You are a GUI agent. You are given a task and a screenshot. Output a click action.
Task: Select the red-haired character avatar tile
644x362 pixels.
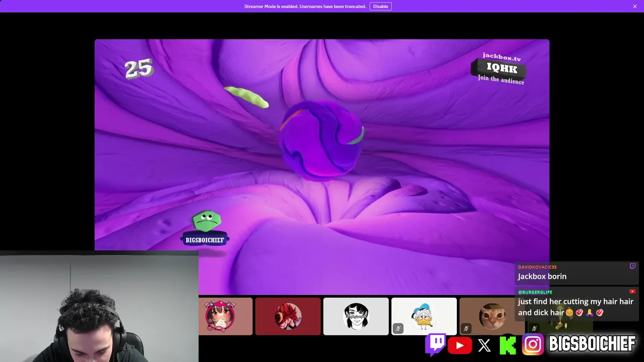[x=288, y=316]
